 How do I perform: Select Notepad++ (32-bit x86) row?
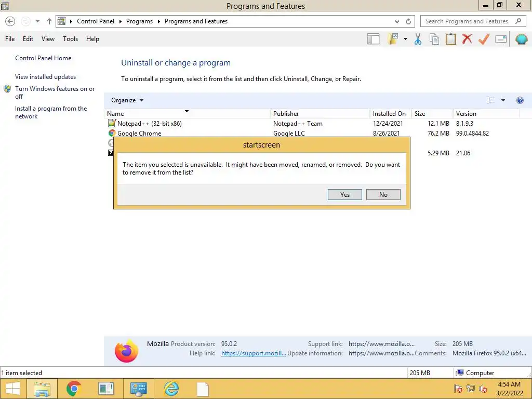click(x=312, y=124)
